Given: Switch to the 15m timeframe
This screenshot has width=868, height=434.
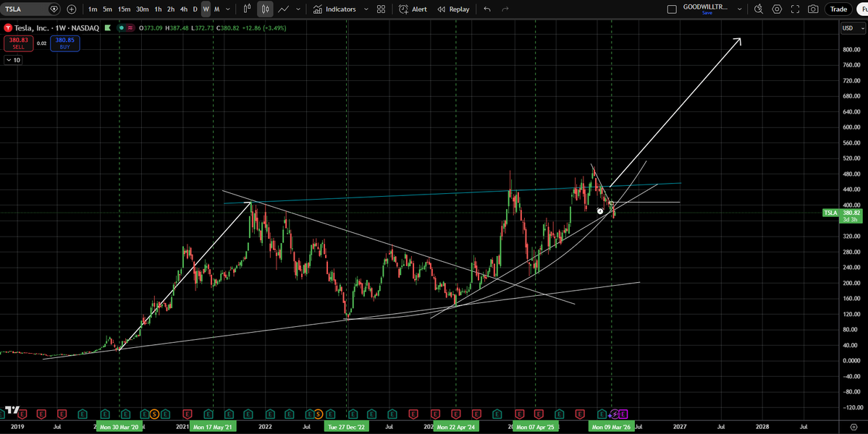Looking at the screenshot, I should (124, 9).
